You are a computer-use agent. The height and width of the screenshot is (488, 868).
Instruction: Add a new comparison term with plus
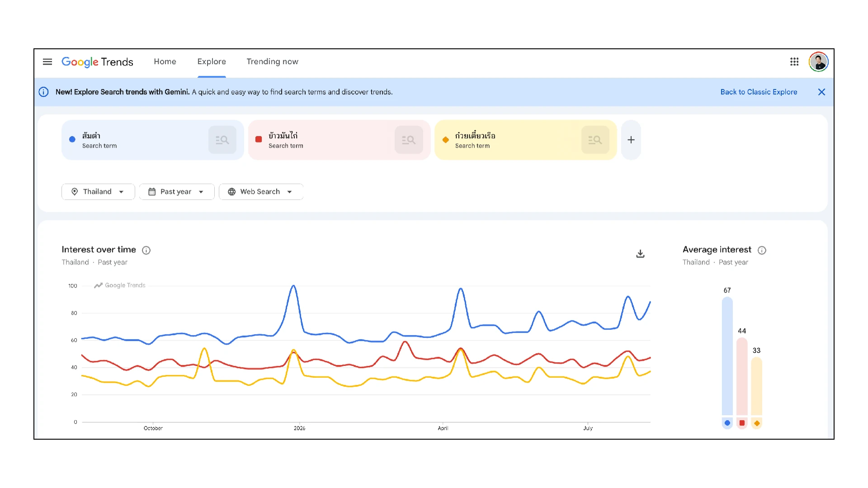pyautogui.click(x=631, y=140)
